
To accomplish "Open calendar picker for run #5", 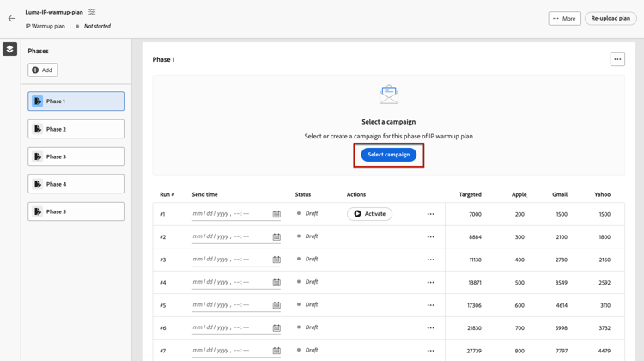I will (276, 305).
